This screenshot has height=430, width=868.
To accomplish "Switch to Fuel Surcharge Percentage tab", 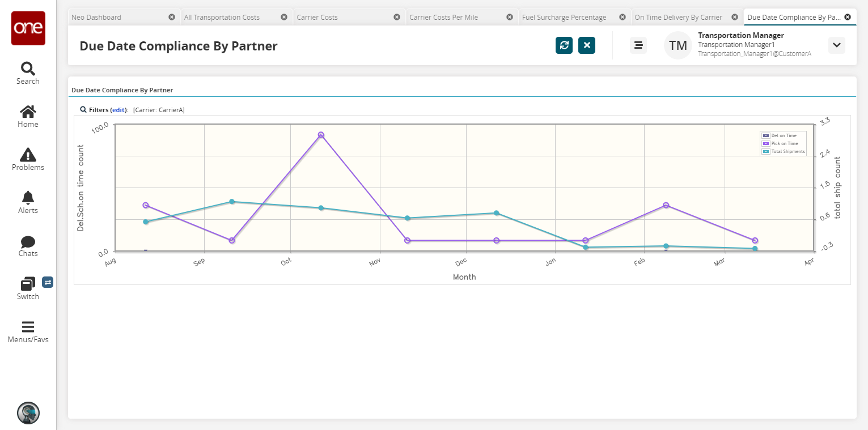I will coord(564,18).
